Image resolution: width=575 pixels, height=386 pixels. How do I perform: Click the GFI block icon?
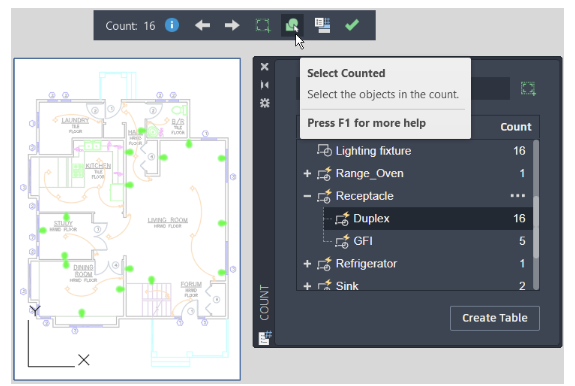tap(342, 241)
